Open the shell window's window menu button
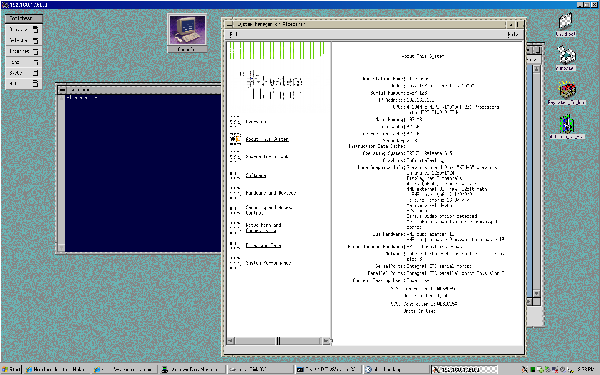Viewport: 600px width, 375px height. click(x=62, y=90)
